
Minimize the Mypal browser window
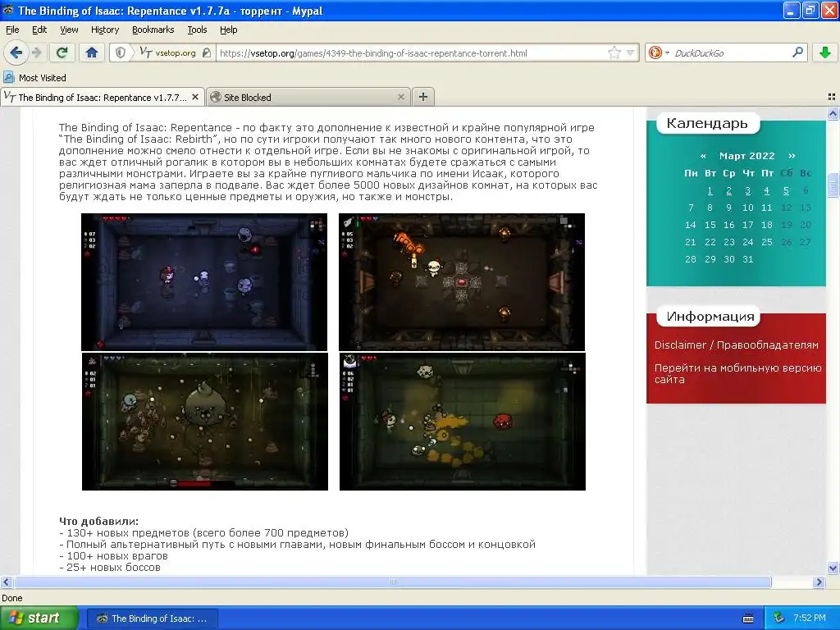(x=792, y=10)
